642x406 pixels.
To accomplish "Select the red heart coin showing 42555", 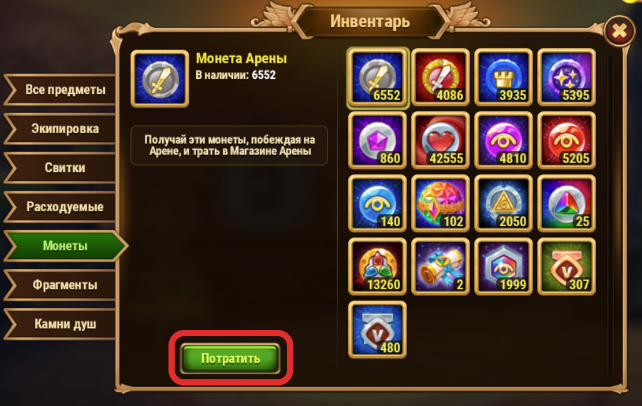I will tap(441, 140).
